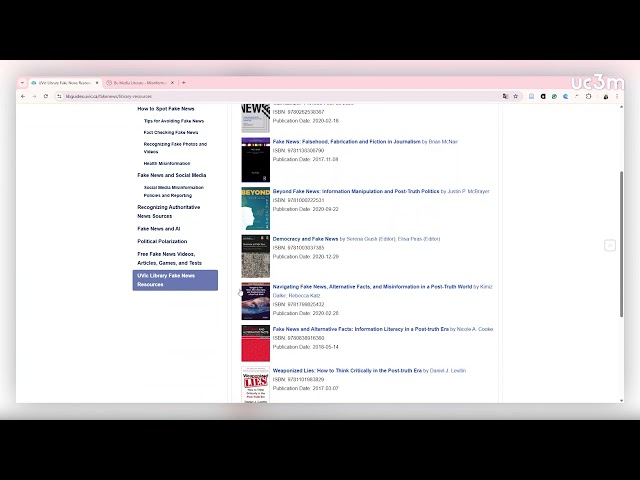Image resolution: width=640 pixels, height=480 pixels.
Task: Click Navigating Fake News cover thumbnail
Action: click(256, 301)
